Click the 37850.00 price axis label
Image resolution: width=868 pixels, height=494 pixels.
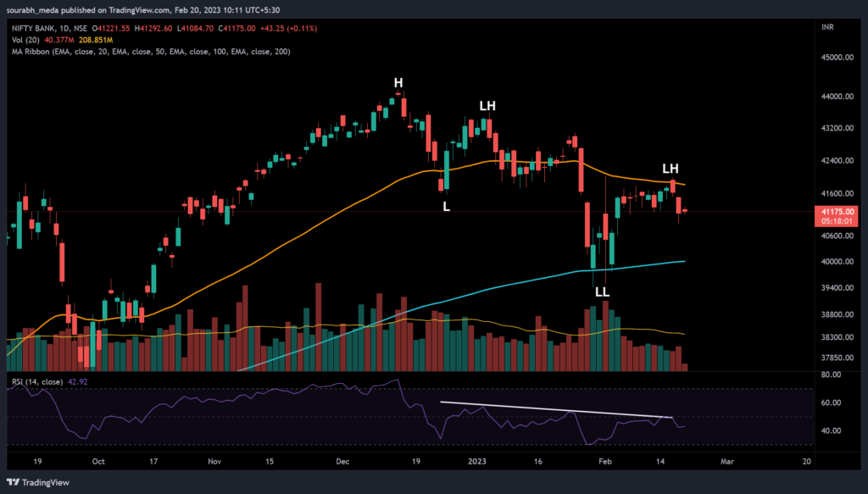[837, 358]
